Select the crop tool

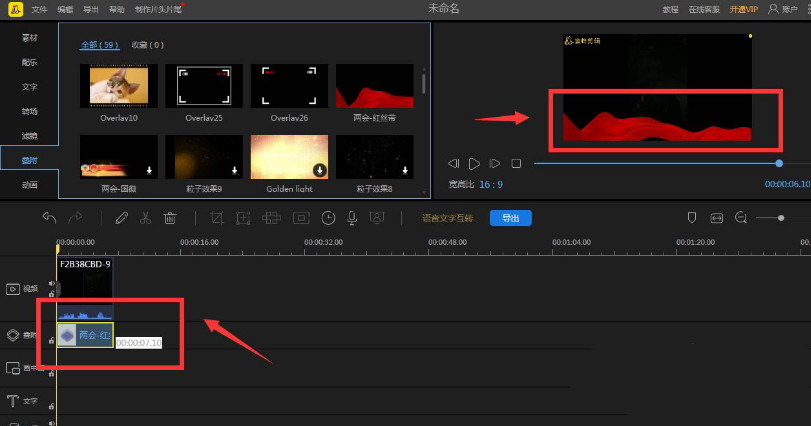coord(217,218)
